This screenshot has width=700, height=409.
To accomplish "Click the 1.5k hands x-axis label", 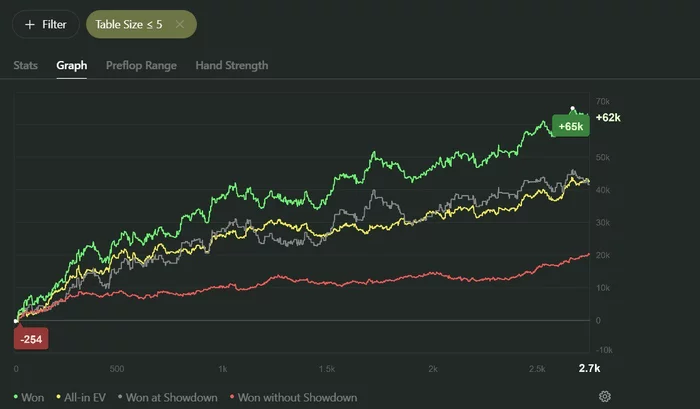I will coord(327,368).
